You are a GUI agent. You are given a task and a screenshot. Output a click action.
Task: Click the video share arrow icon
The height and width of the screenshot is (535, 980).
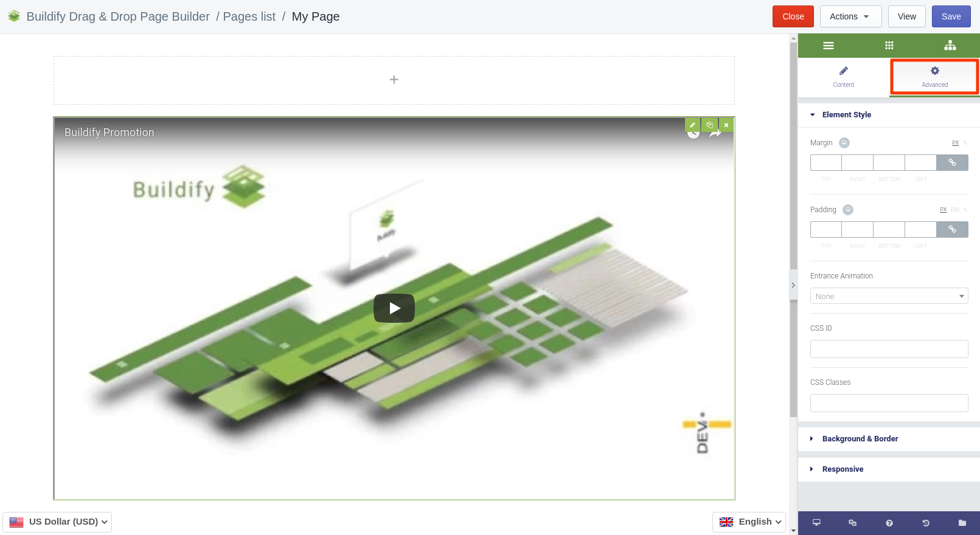[715, 134]
